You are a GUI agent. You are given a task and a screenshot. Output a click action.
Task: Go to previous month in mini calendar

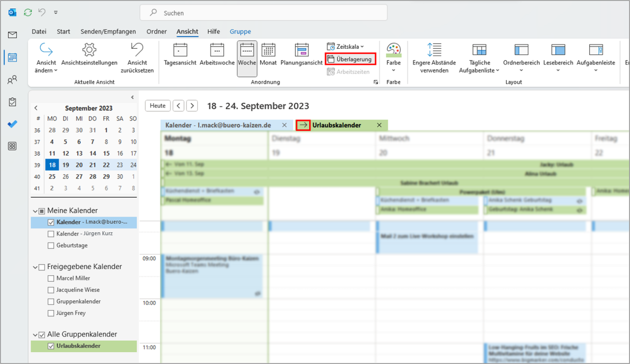coord(36,108)
